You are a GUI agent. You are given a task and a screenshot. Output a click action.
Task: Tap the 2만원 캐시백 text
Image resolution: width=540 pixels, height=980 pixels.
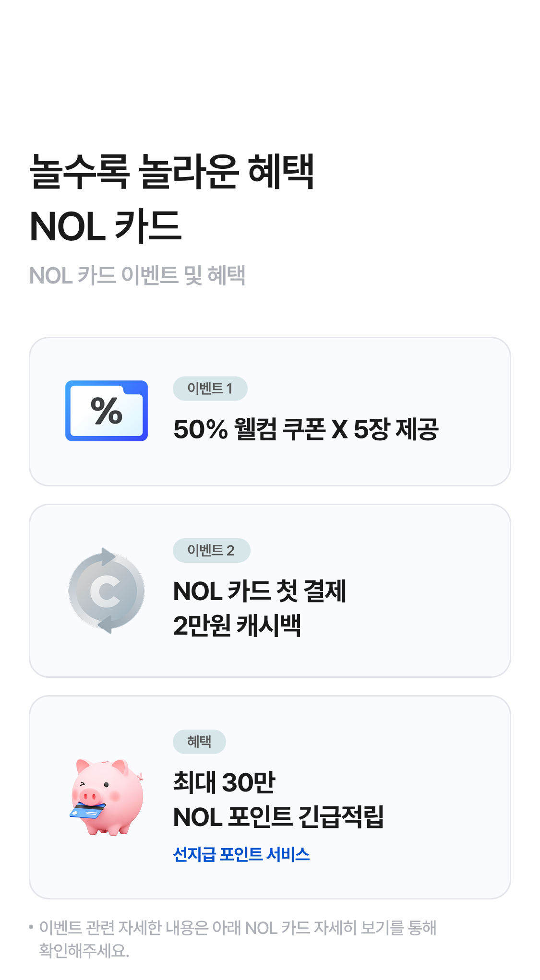(x=237, y=626)
